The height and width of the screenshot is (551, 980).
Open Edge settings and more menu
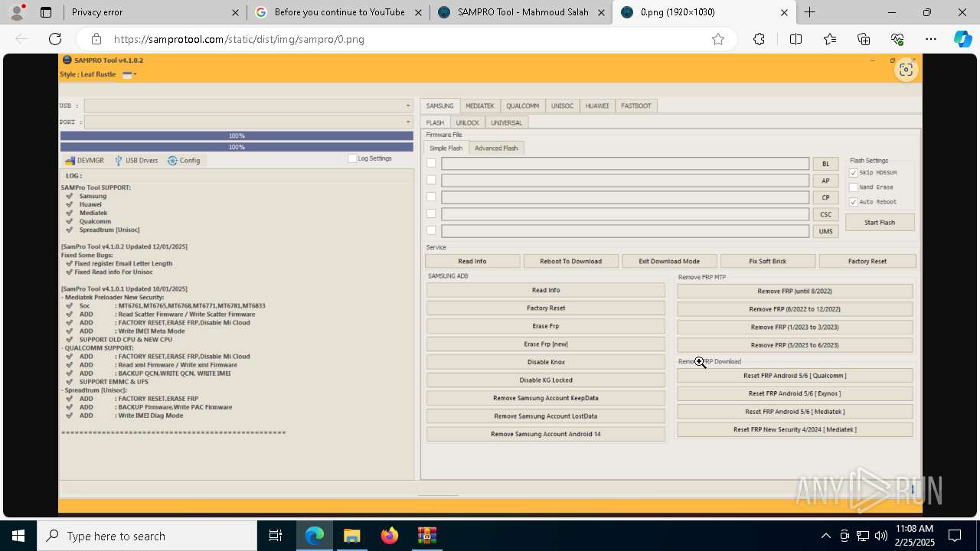point(931,39)
